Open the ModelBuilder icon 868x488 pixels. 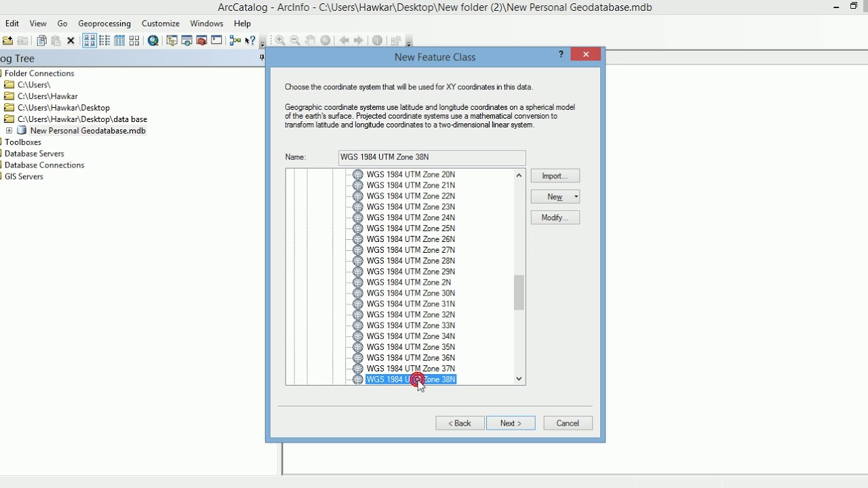point(235,41)
